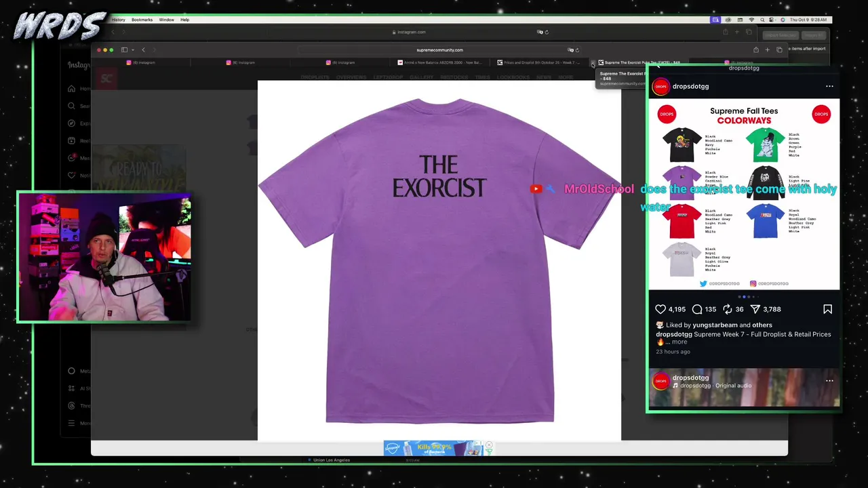The image size is (868, 488).
Task: Open dropsdotgg avatar on the Original audio post
Action: (x=660, y=382)
